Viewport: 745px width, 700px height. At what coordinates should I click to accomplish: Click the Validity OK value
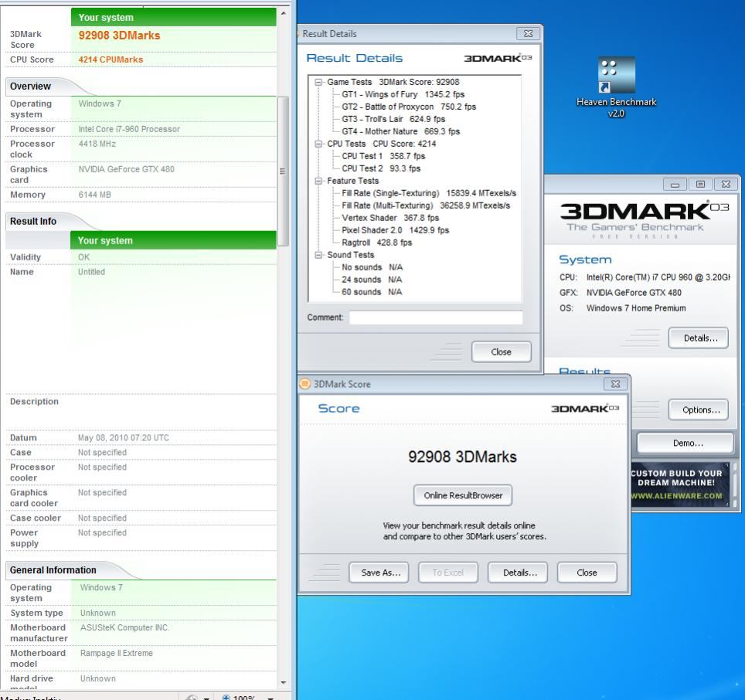[x=83, y=257]
